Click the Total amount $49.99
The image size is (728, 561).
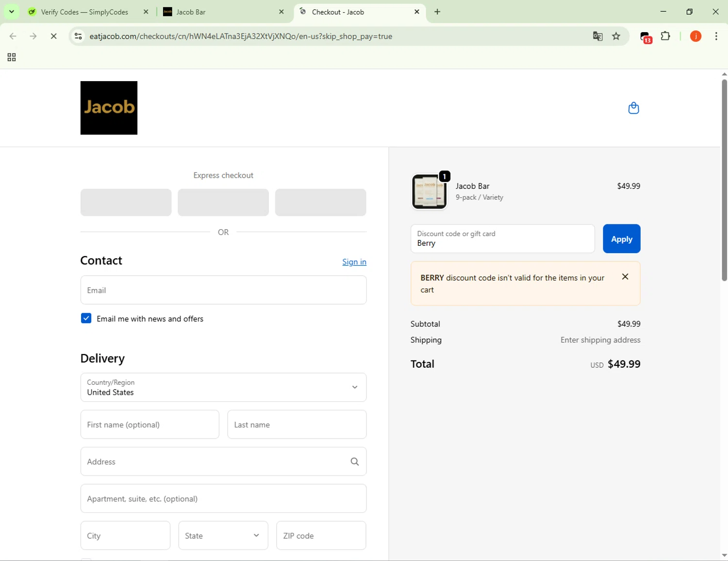pos(624,364)
